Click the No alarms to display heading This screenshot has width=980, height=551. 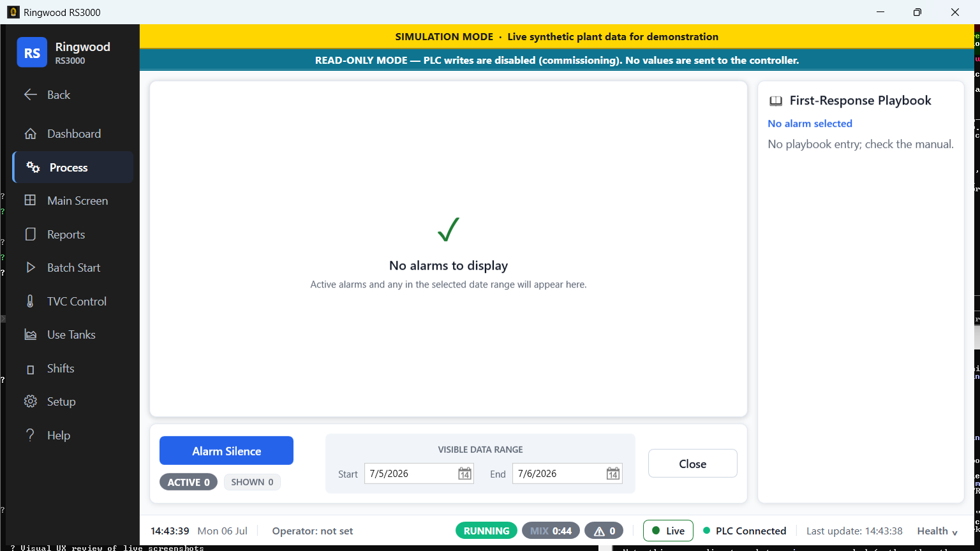point(449,265)
